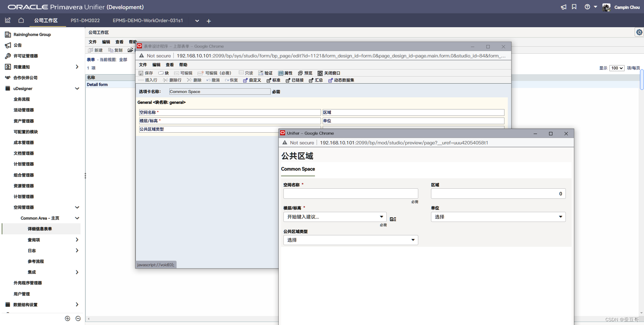Click the Save (保存) icon in form designer

coord(141,73)
